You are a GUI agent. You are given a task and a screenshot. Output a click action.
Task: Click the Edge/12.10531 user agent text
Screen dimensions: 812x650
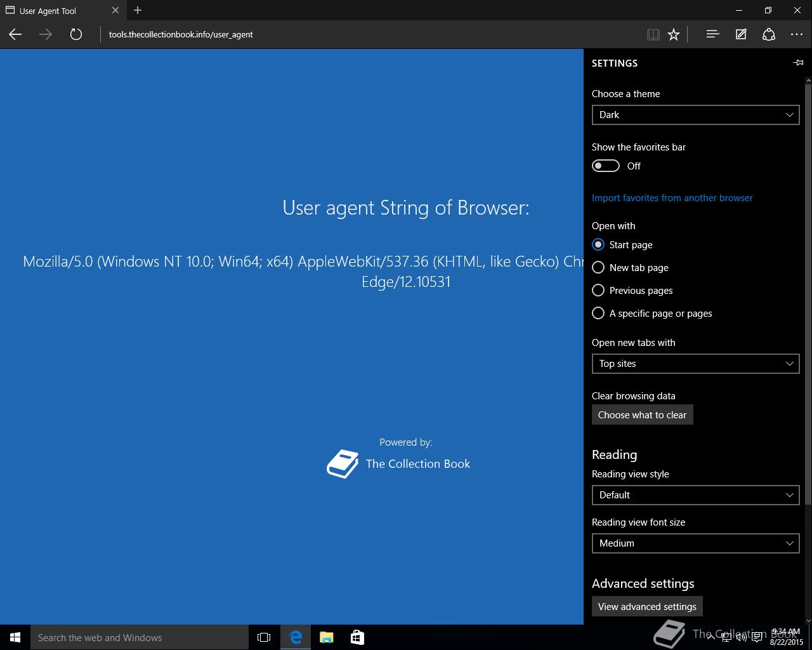pyautogui.click(x=406, y=282)
